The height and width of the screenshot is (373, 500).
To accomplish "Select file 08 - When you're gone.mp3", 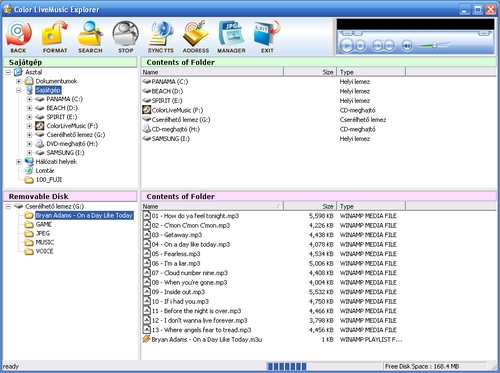I will click(x=189, y=283).
